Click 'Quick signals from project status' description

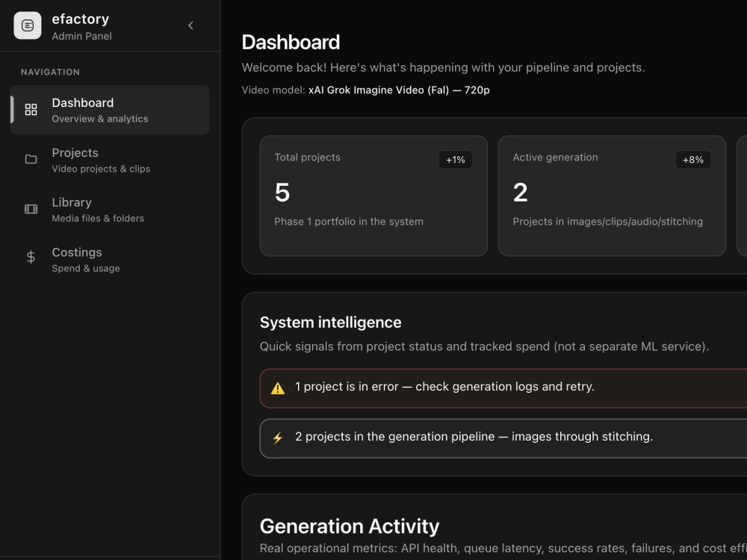(x=484, y=346)
